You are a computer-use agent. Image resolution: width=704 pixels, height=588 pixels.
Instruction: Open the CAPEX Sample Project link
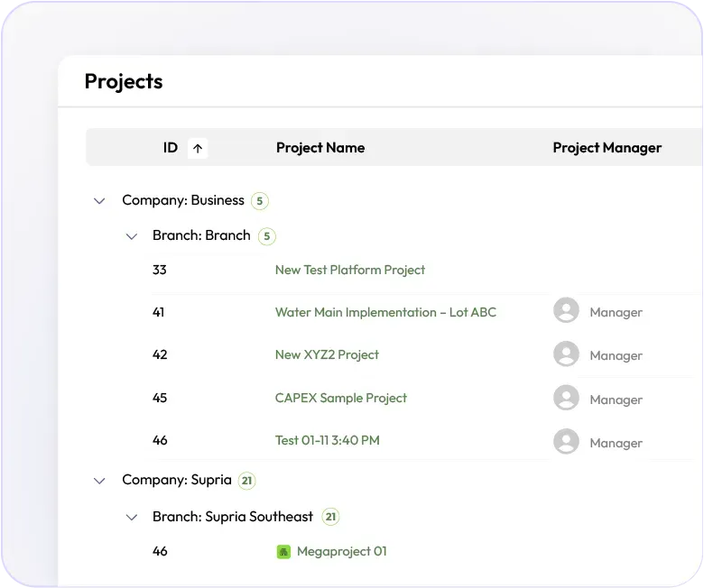pos(340,398)
